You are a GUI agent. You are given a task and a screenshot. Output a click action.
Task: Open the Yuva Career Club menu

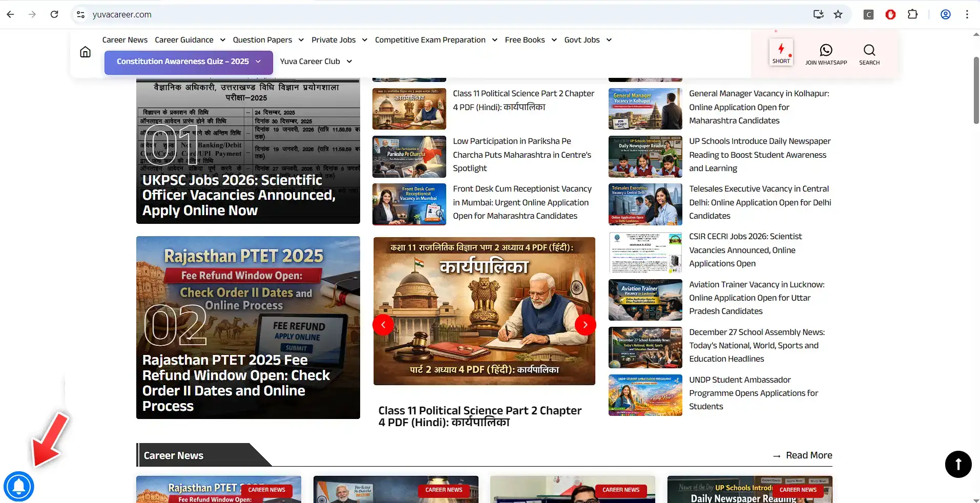(x=316, y=61)
